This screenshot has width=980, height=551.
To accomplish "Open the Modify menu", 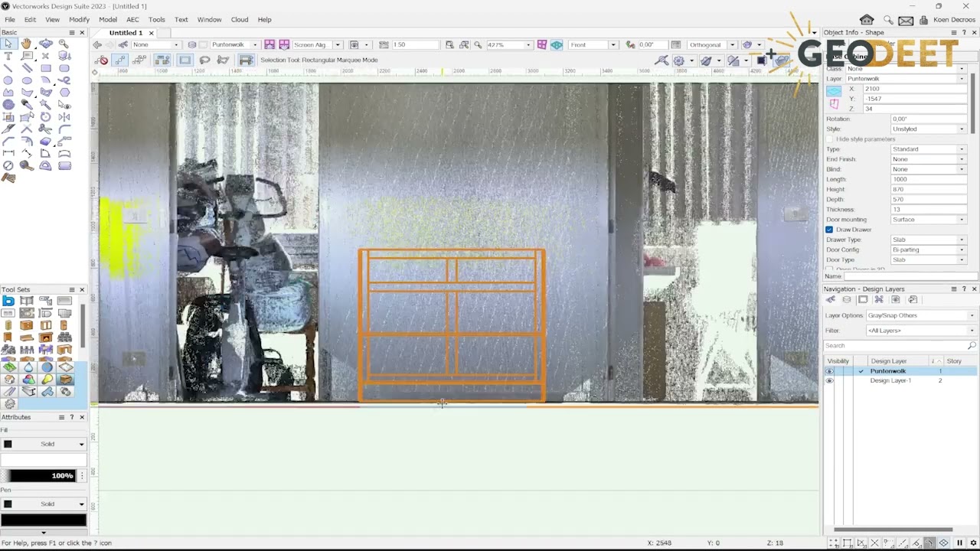I will coord(79,19).
